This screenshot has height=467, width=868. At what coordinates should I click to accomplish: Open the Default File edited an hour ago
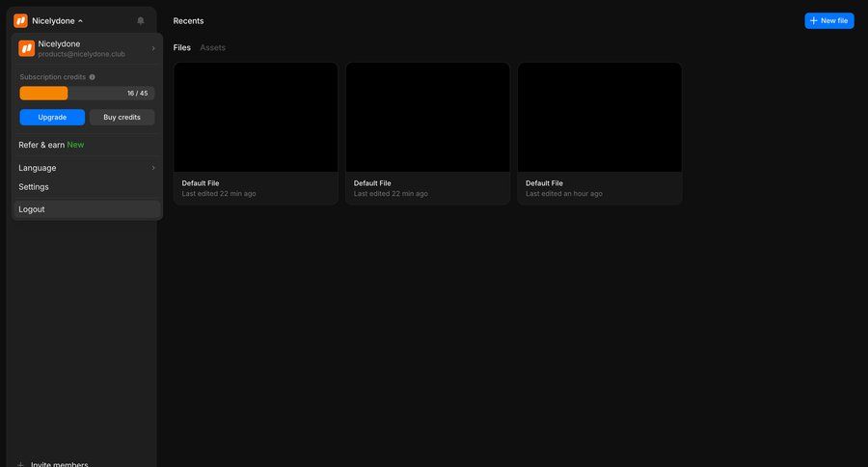(600, 133)
